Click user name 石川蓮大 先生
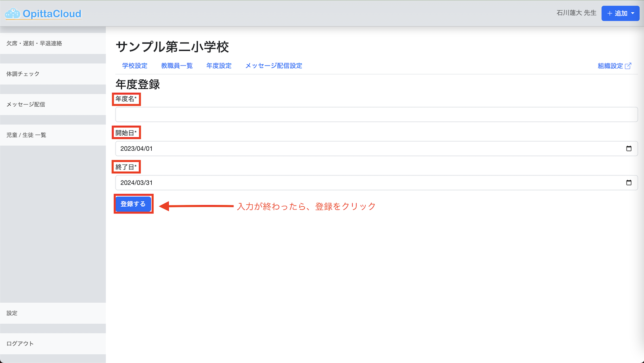The width and height of the screenshot is (644, 363). (x=576, y=13)
